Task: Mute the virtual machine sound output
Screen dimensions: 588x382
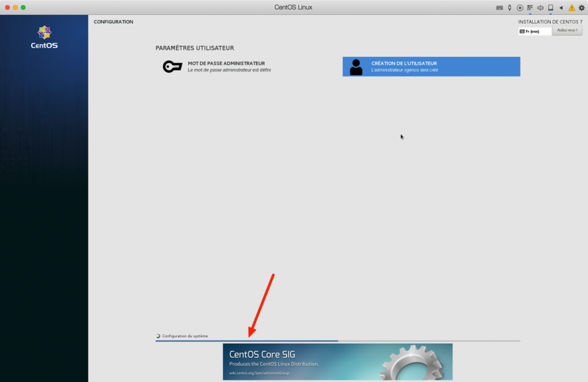Action: tap(540, 7)
